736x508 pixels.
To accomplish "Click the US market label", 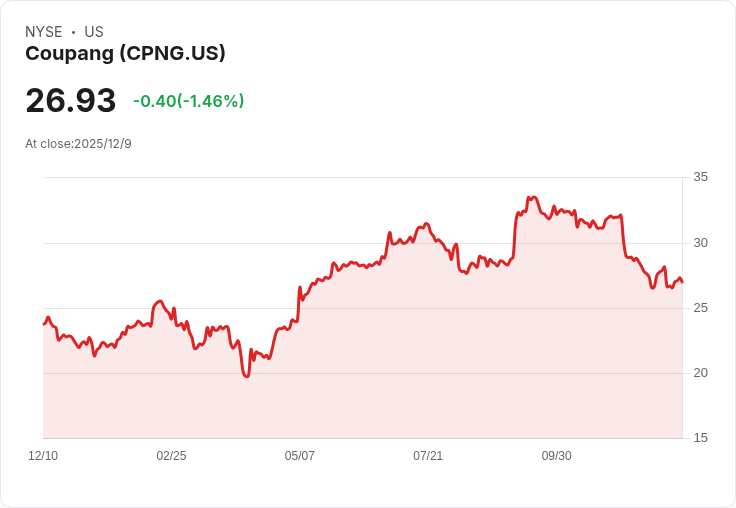I will pos(94,32).
